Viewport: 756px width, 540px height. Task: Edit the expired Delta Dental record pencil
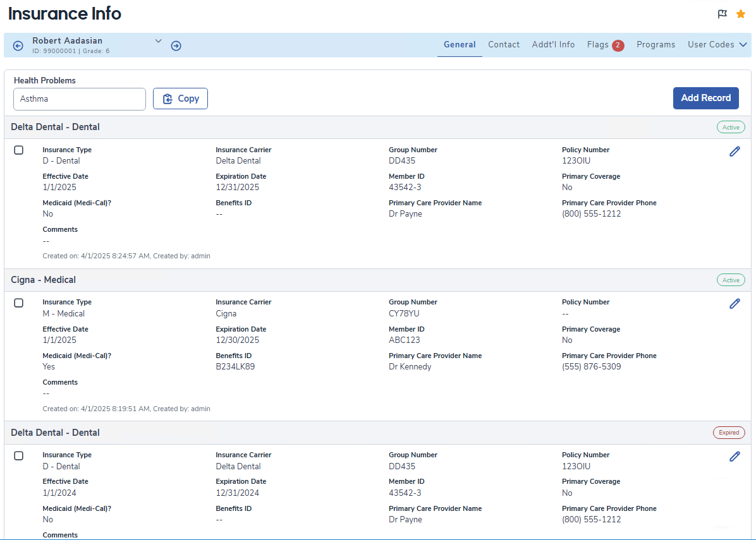click(x=735, y=457)
